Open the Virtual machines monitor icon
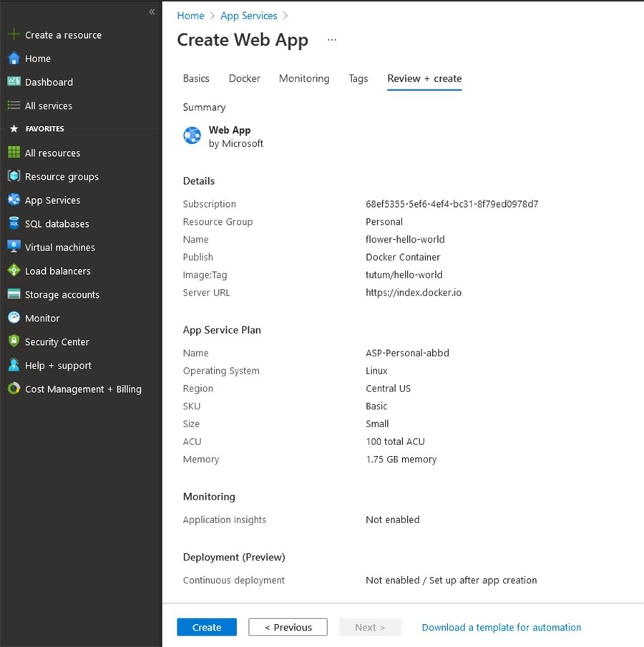The height and width of the screenshot is (647, 644). [13, 247]
